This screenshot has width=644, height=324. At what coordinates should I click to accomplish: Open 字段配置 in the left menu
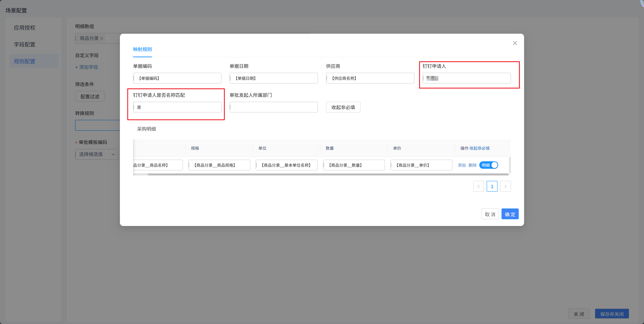click(24, 44)
